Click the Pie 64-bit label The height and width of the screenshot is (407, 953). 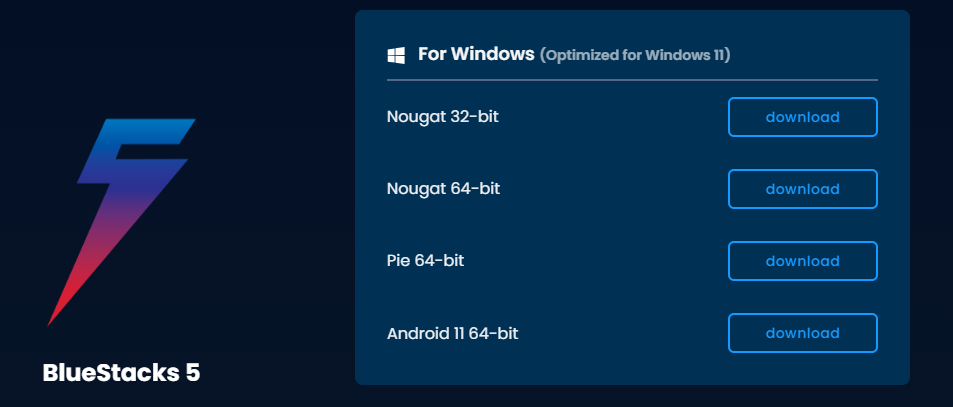pos(425,261)
